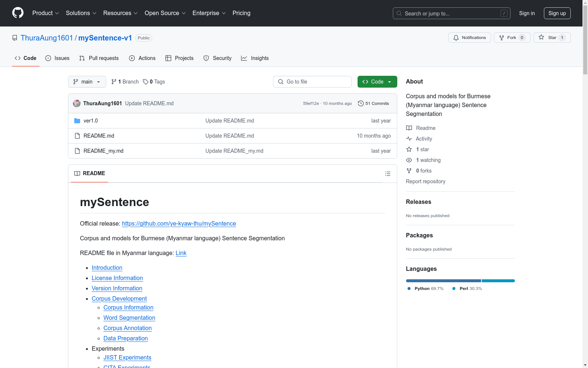The image size is (588, 368).
Task: Jump to Corpus Information section
Action: [128, 307]
